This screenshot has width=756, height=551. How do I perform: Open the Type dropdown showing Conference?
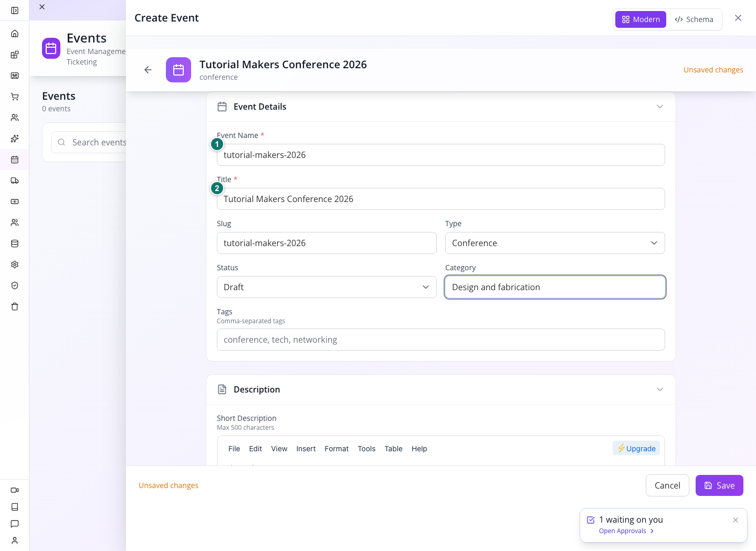pyautogui.click(x=555, y=243)
